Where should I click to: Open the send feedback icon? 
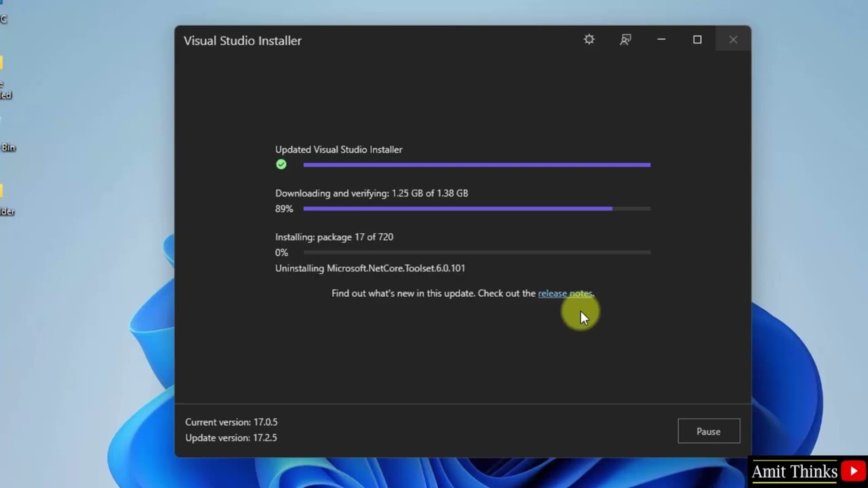tap(625, 39)
